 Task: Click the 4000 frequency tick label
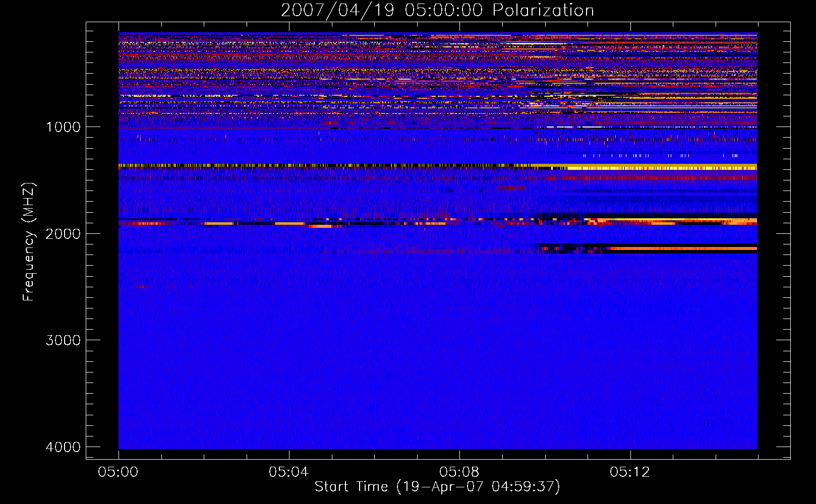click(x=63, y=447)
